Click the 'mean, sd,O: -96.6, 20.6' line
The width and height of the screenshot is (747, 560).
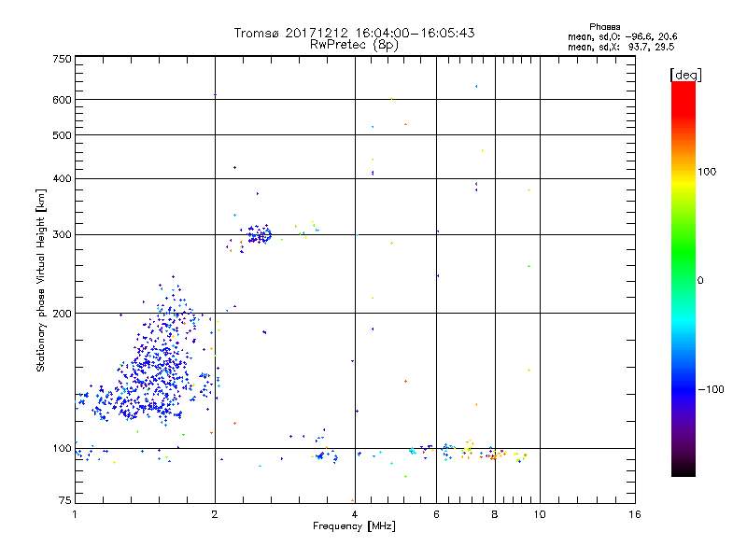[622, 36]
